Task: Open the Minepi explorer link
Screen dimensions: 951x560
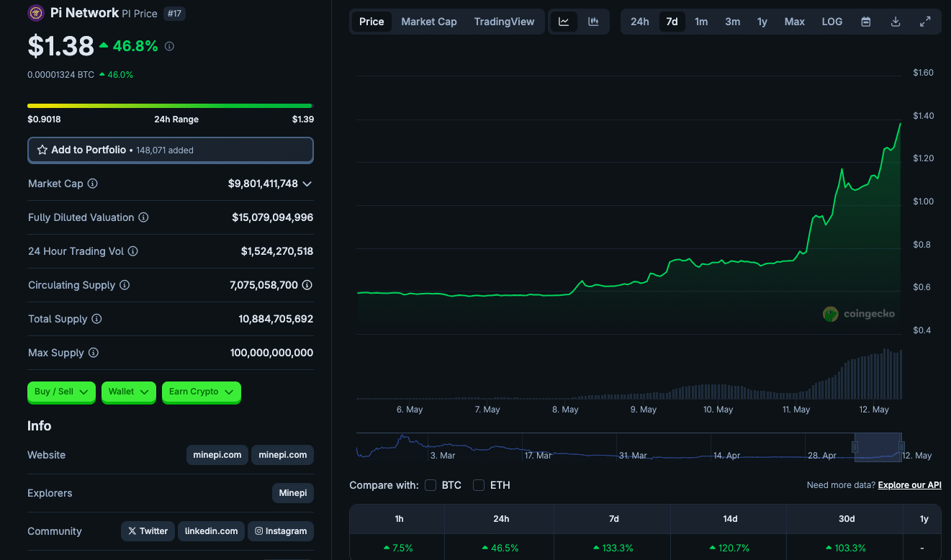Action: [293, 493]
